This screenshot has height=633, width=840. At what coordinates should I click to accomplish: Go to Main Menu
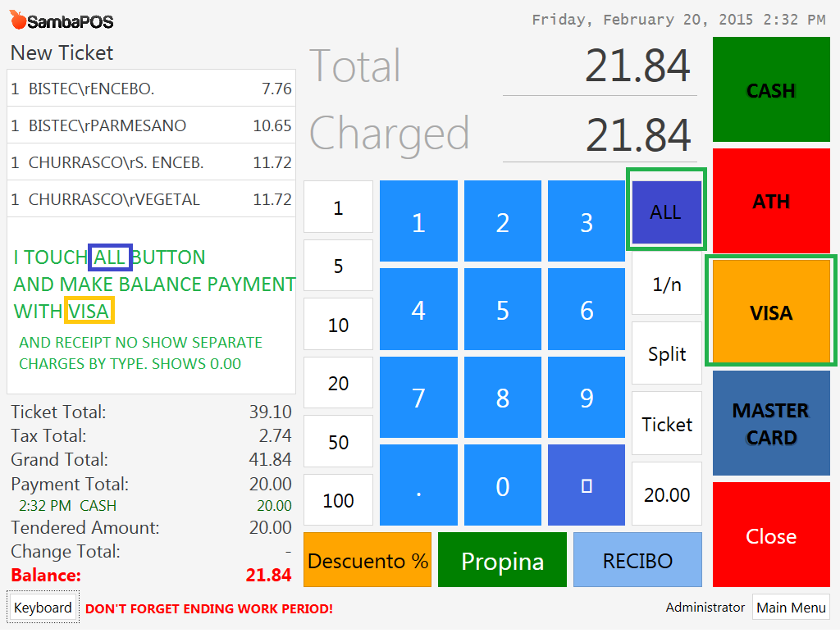[x=791, y=608]
